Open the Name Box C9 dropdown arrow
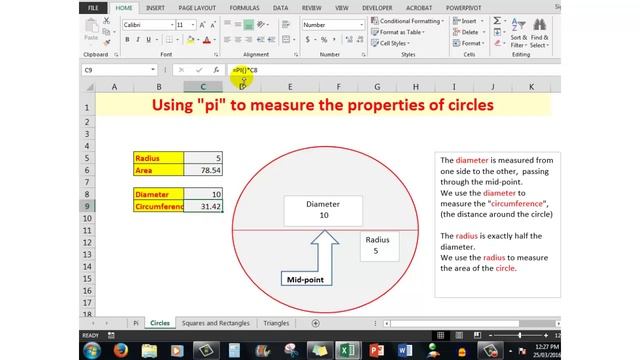The width and height of the screenshot is (640, 360). point(153,70)
